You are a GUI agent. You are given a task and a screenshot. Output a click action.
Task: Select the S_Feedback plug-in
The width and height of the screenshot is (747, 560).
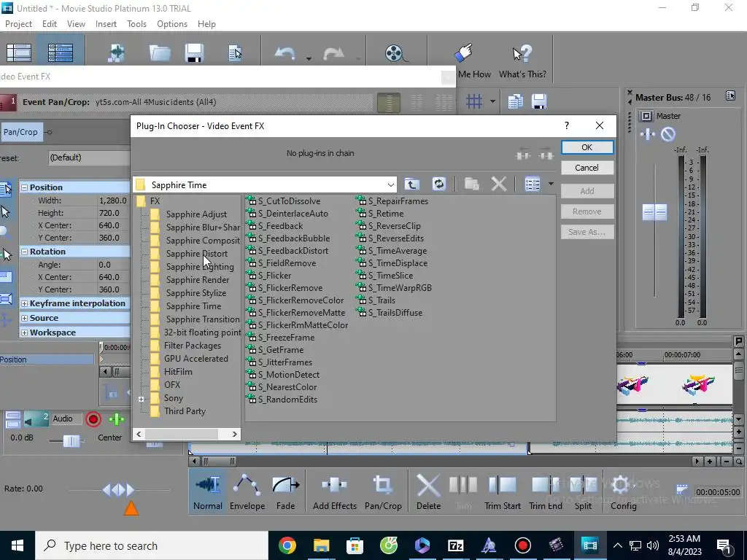click(280, 226)
